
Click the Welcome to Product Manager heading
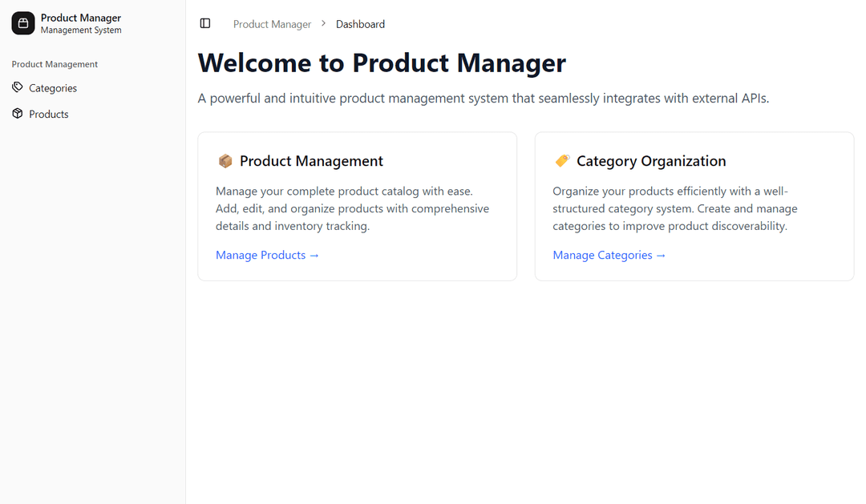[x=382, y=62]
